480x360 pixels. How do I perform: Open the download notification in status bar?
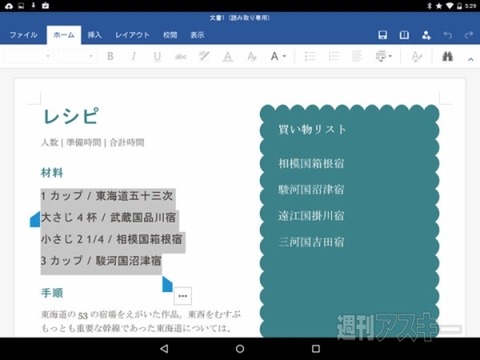(33, 5)
